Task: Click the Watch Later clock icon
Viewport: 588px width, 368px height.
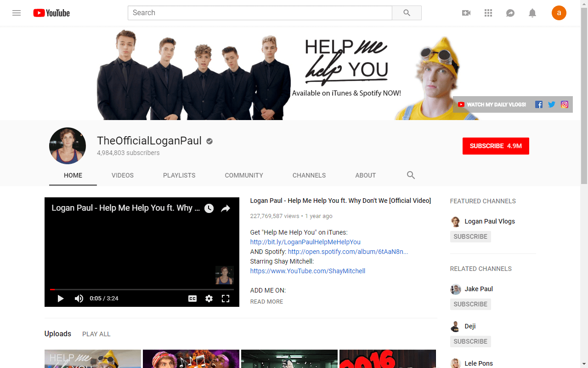Action: 209,208
